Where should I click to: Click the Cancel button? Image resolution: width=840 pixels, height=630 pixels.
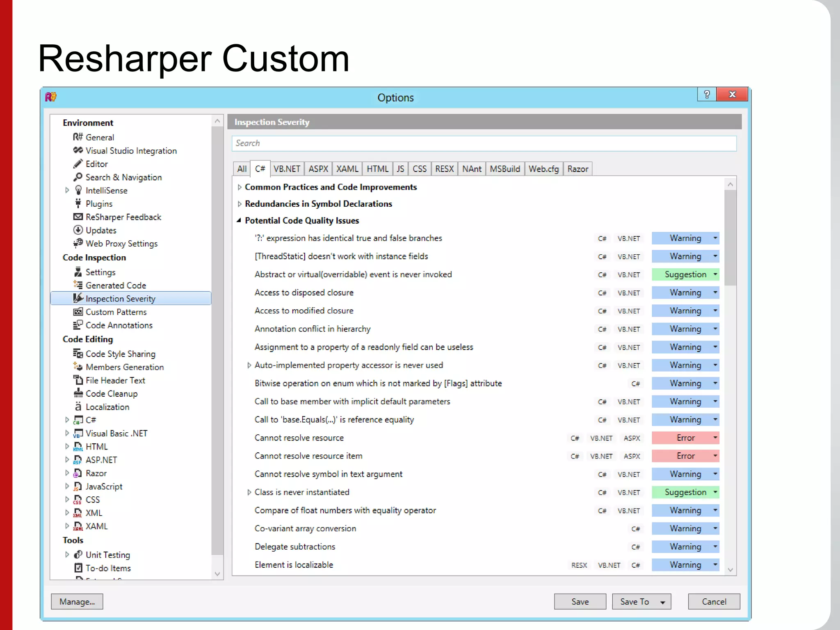[714, 602]
